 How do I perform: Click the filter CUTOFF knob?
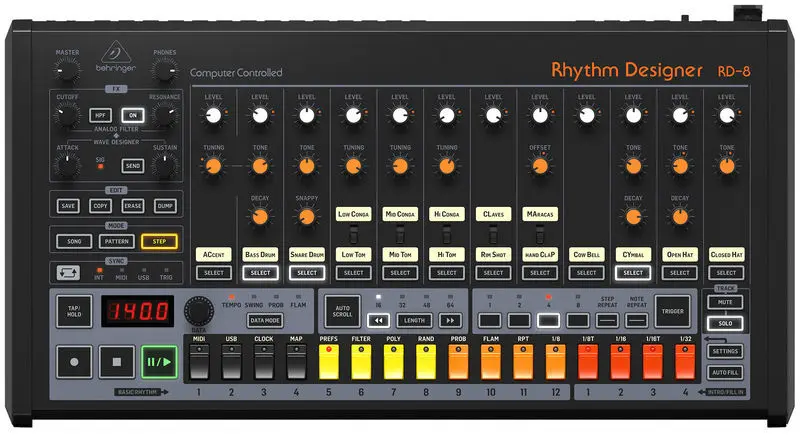point(67,115)
